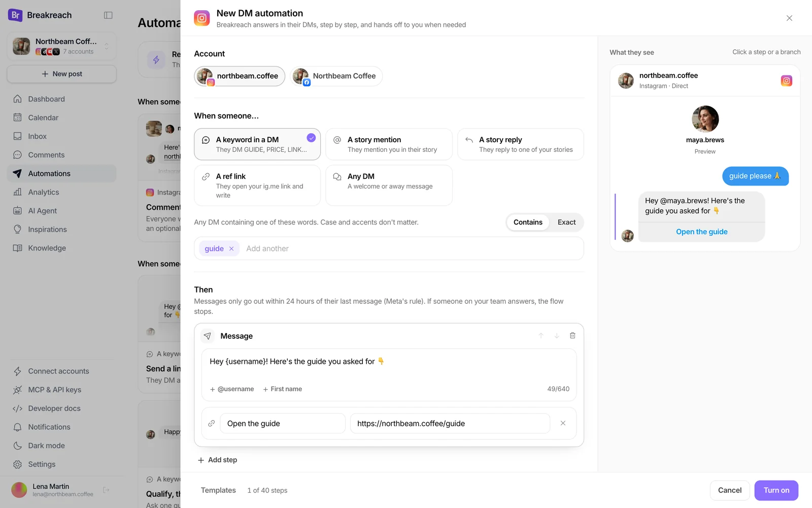Remove the guide keyword chip
812x508 pixels.
coord(231,248)
